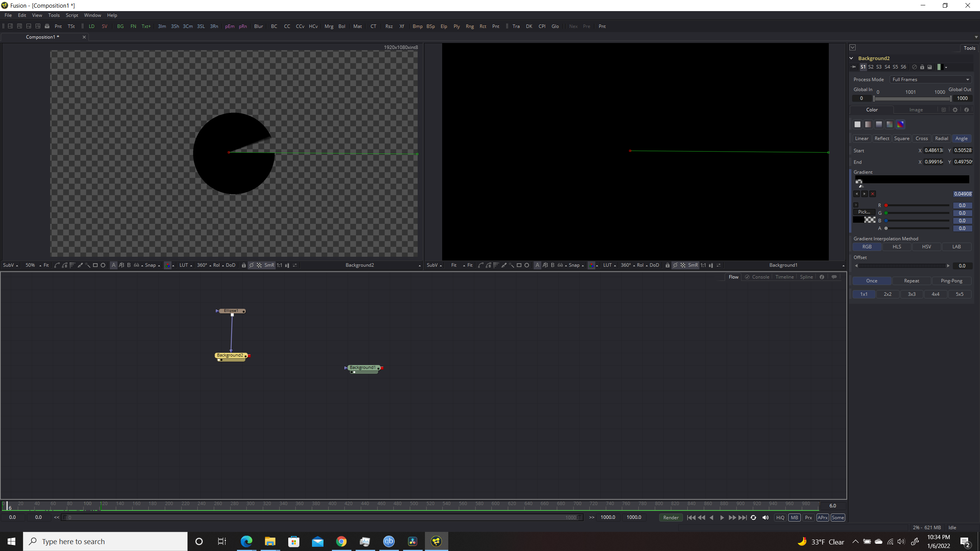Image resolution: width=980 pixels, height=551 pixels.
Task: Click the polyline tool icon in left viewer toolbar
Action: 57,265
